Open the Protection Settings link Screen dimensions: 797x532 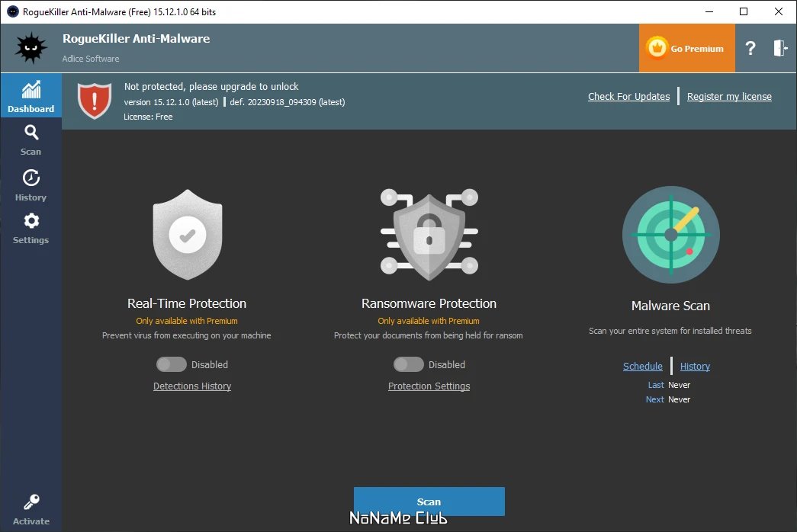[429, 386]
